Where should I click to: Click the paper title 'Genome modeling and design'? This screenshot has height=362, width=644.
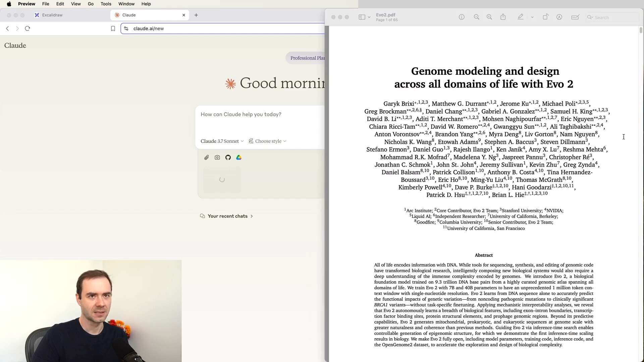485,71
